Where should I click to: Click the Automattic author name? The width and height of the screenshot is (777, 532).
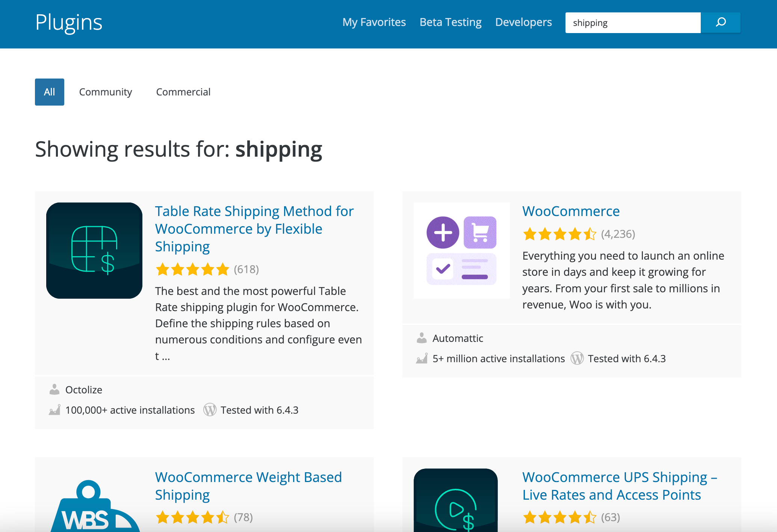point(458,339)
